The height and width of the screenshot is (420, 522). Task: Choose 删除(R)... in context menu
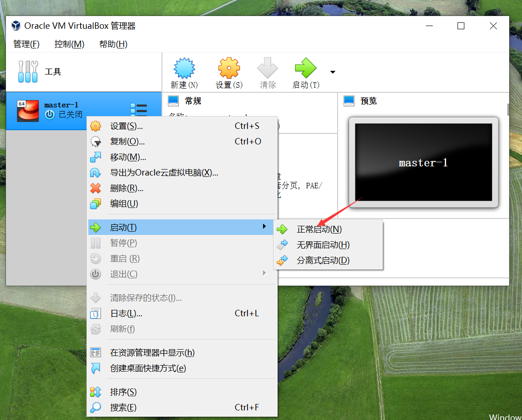click(182, 188)
